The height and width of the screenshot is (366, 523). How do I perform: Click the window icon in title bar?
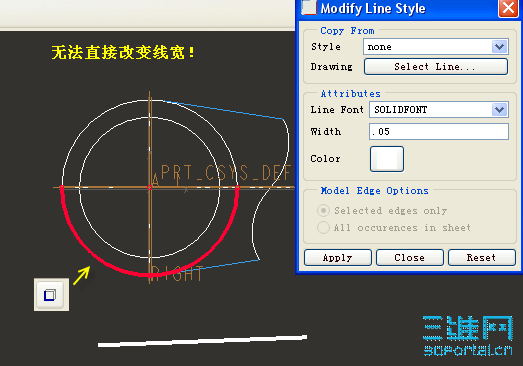(309, 7)
